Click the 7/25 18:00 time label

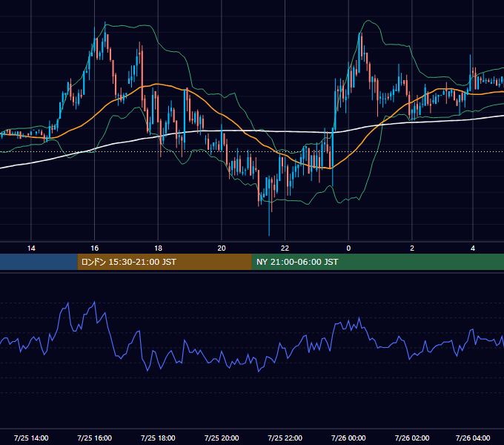coord(158,438)
